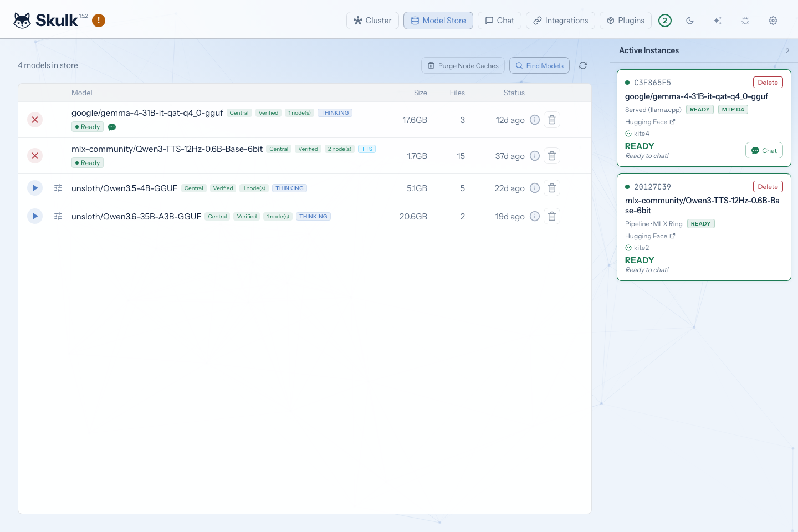The image size is (798, 532).
Task: Go to the Integrations tab
Action: point(560,21)
